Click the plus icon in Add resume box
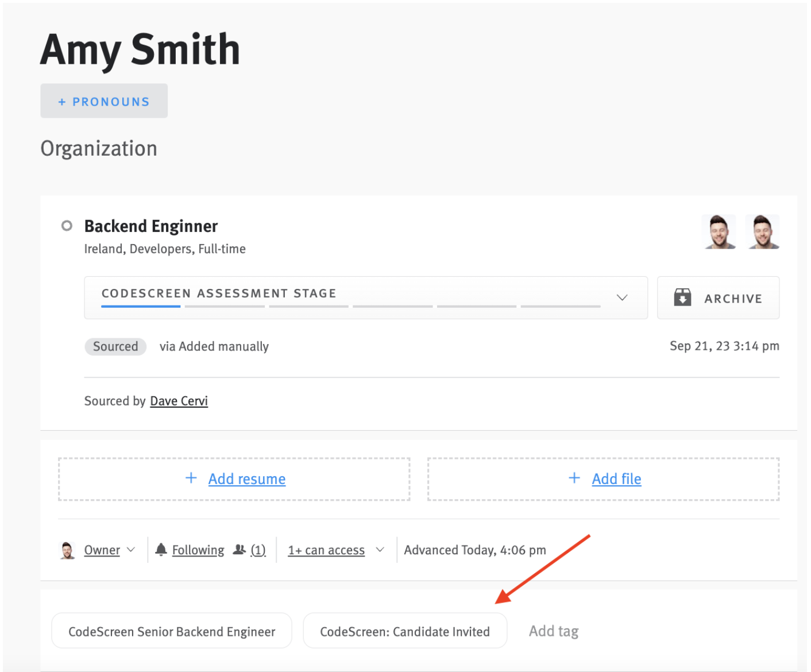 (190, 478)
